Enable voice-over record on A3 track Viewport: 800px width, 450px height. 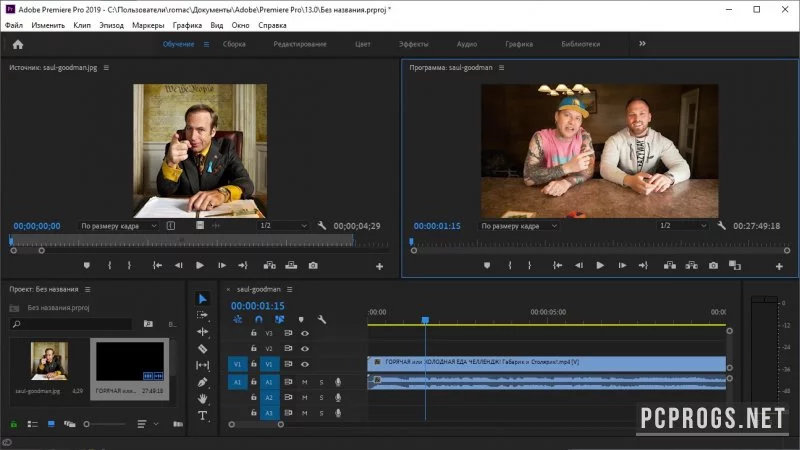338,413
